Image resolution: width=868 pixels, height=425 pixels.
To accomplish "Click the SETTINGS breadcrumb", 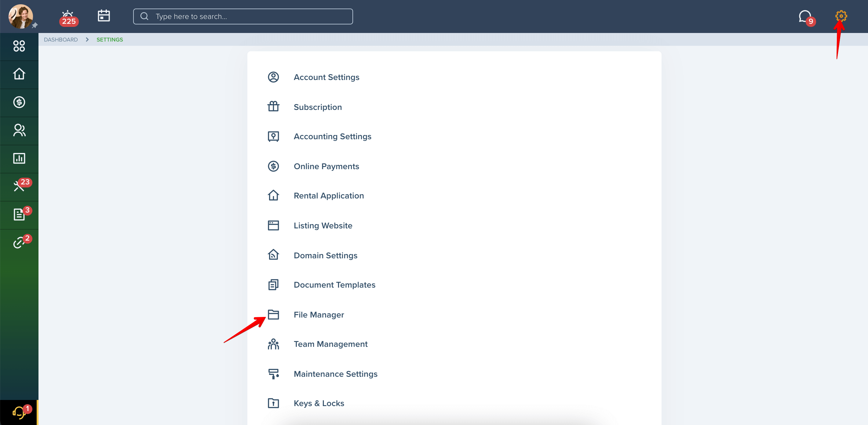I will pos(110,40).
